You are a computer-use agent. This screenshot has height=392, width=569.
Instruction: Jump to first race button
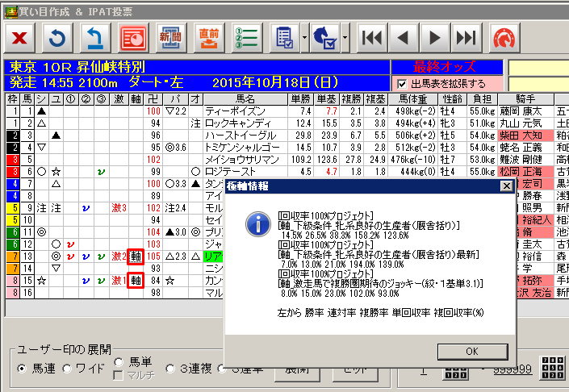(x=372, y=38)
